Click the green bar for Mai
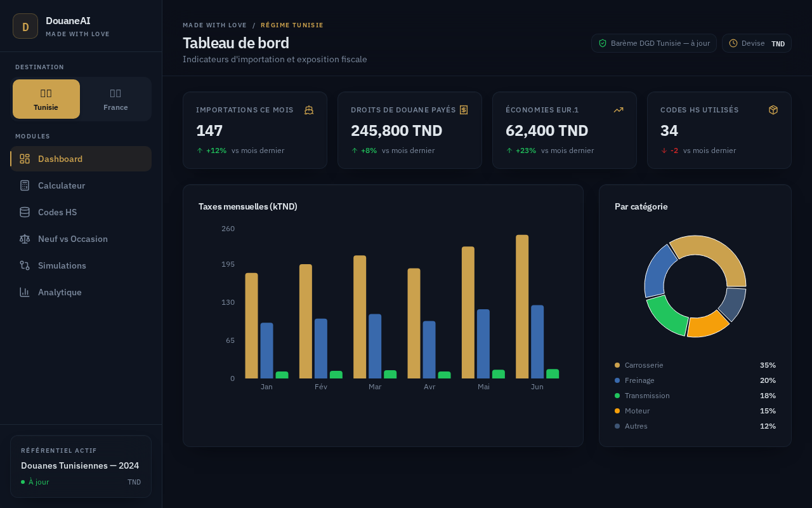 tap(499, 374)
